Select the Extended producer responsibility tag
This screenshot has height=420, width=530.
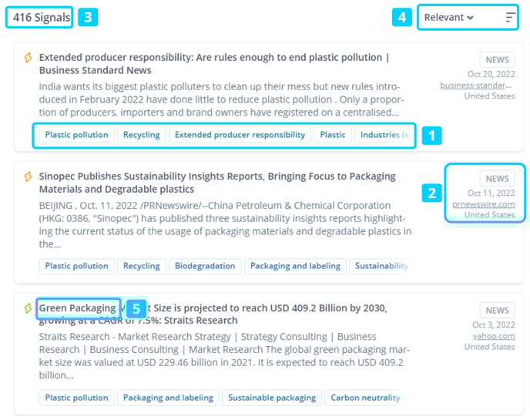click(x=240, y=135)
